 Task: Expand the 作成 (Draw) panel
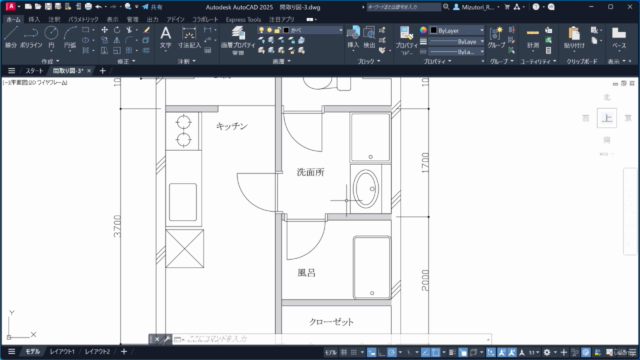coord(50,61)
